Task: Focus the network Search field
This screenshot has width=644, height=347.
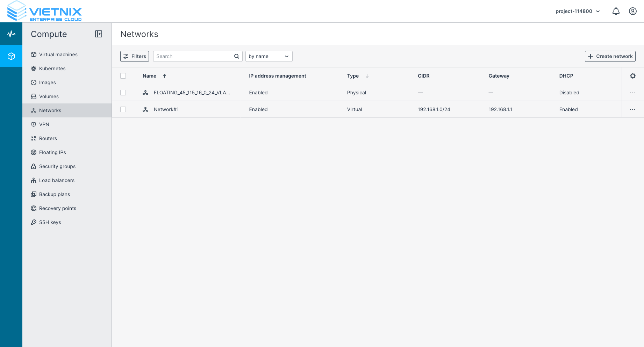Action: tap(193, 56)
